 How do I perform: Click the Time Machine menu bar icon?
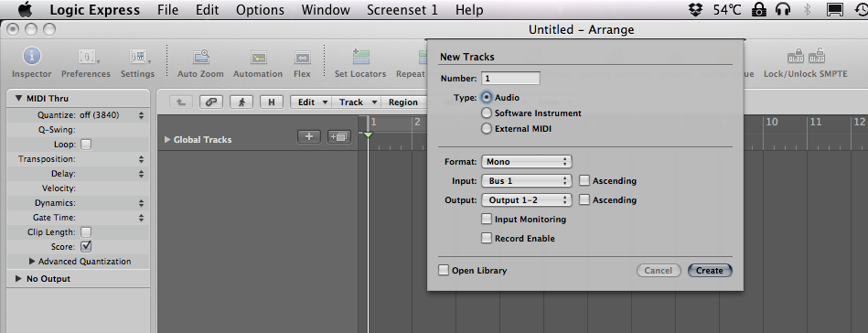pos(862,10)
